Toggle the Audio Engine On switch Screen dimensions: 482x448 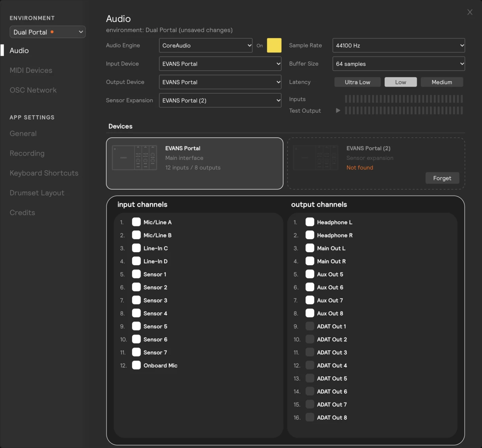(274, 46)
